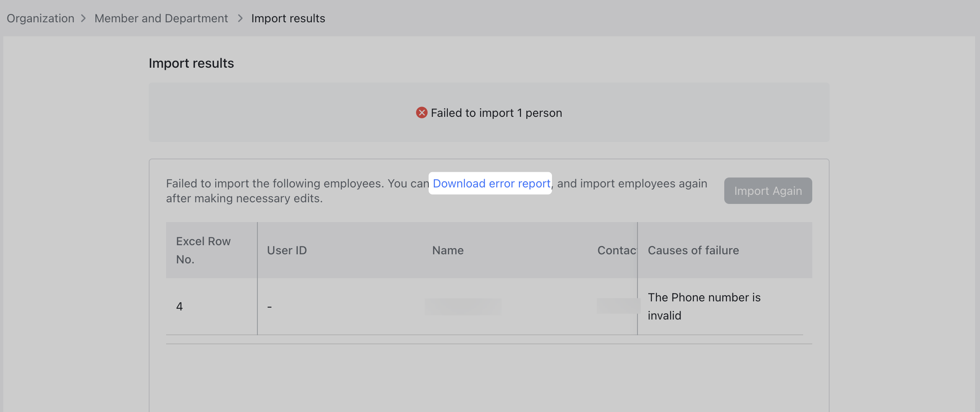Image resolution: width=980 pixels, height=412 pixels.
Task: Navigate to Organization in the breadcrumb
Action: point(40,18)
